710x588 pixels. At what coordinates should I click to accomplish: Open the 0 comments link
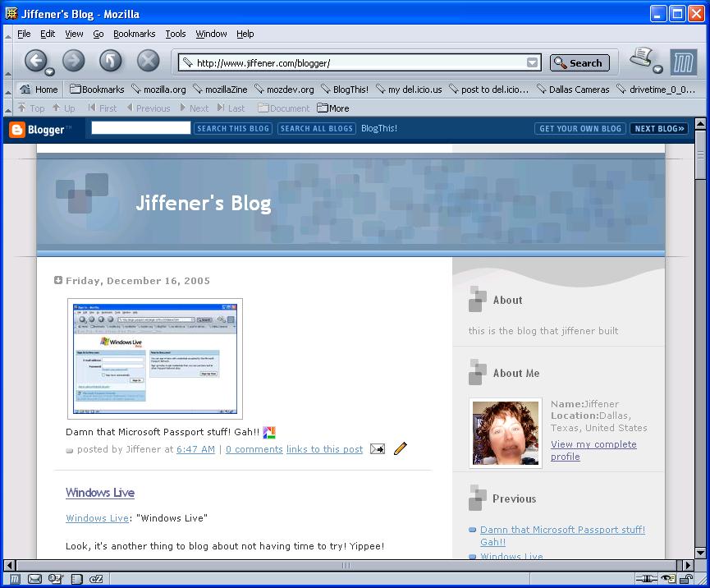[254, 449]
